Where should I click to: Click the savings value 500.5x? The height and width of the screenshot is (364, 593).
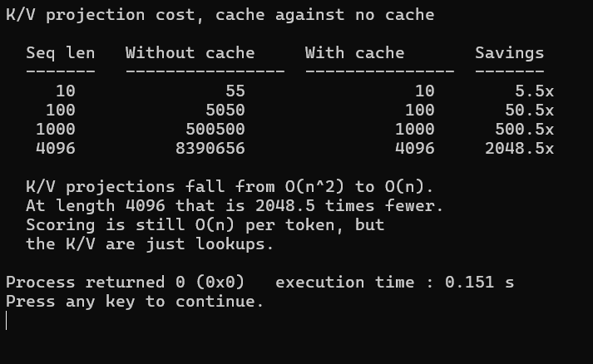tap(524, 130)
